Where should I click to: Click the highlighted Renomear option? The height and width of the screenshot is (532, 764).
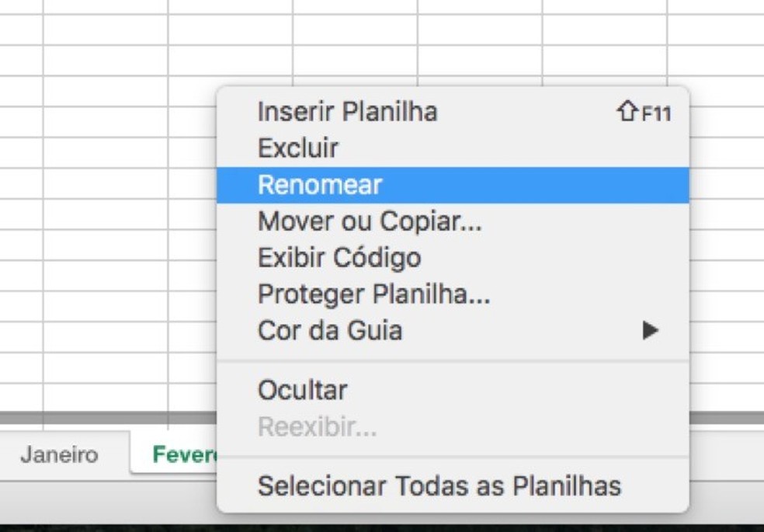[x=320, y=185]
